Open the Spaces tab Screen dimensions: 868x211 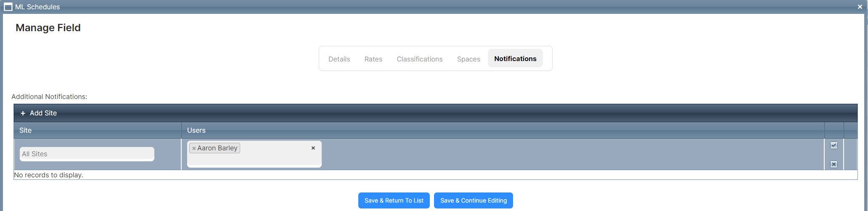coord(468,59)
